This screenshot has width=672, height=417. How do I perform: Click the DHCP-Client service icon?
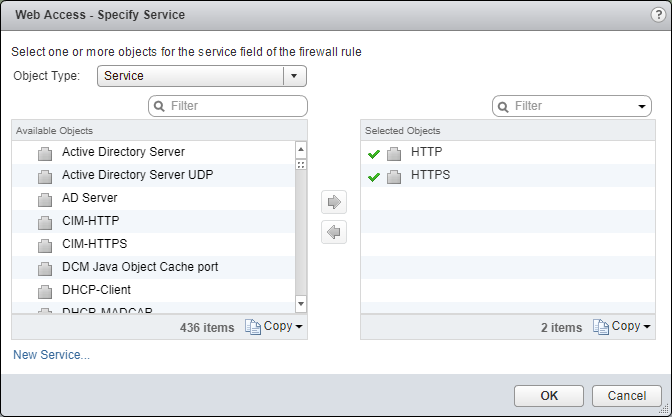coord(44,291)
